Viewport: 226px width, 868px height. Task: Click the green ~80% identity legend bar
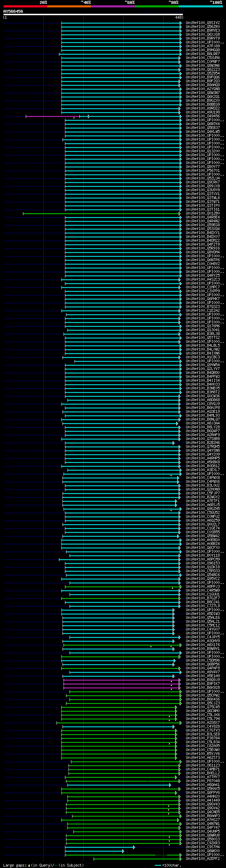point(157,6)
